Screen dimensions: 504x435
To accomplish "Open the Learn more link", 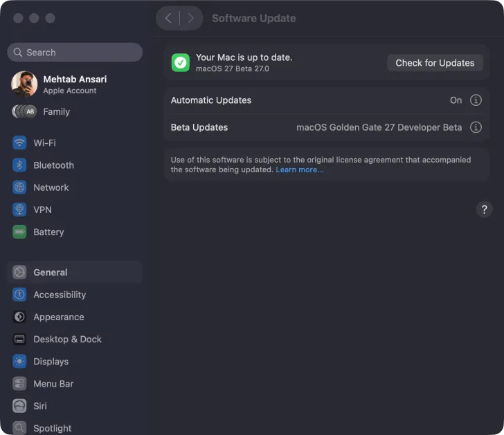I will 299,169.
